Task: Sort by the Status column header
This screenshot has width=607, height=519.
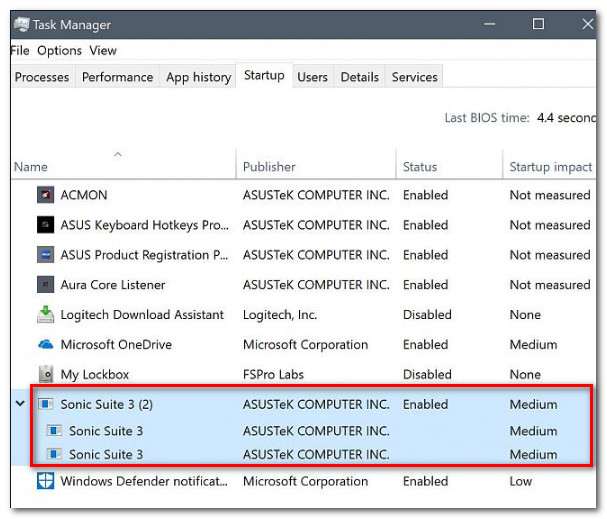Action: point(419,167)
